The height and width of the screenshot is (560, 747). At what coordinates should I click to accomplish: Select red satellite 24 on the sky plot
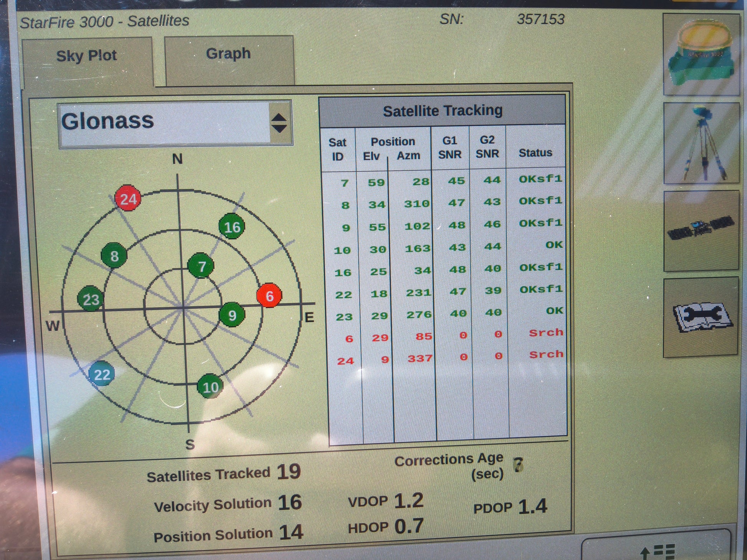point(128,199)
